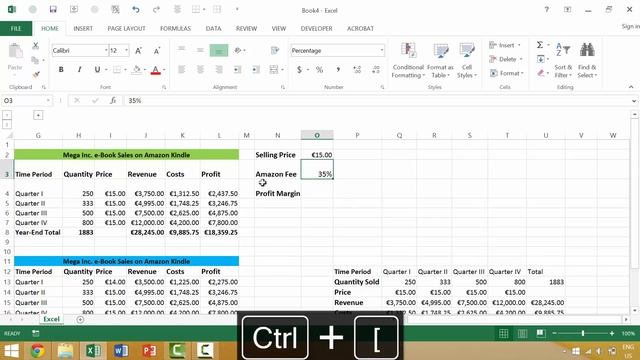The height and width of the screenshot is (360, 640).
Task: Apply fill color bucket icon
Action: [x=137, y=70]
